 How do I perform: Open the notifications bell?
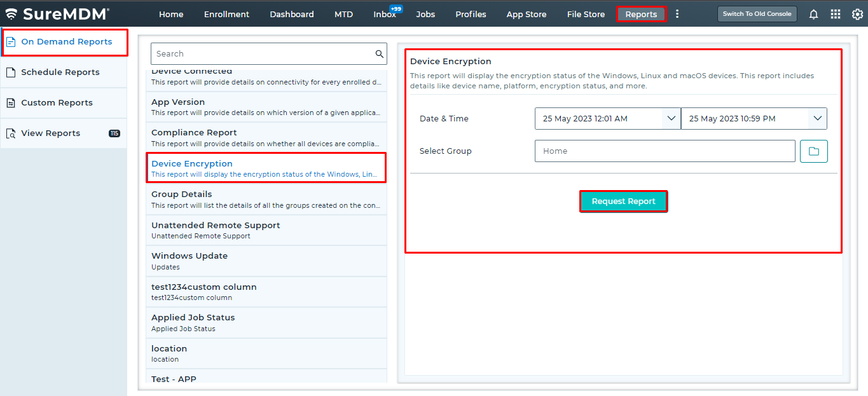pyautogui.click(x=813, y=13)
